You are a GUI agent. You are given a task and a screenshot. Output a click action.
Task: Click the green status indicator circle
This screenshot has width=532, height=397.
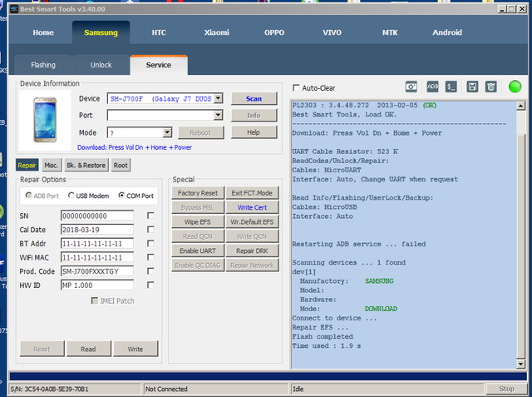point(515,87)
